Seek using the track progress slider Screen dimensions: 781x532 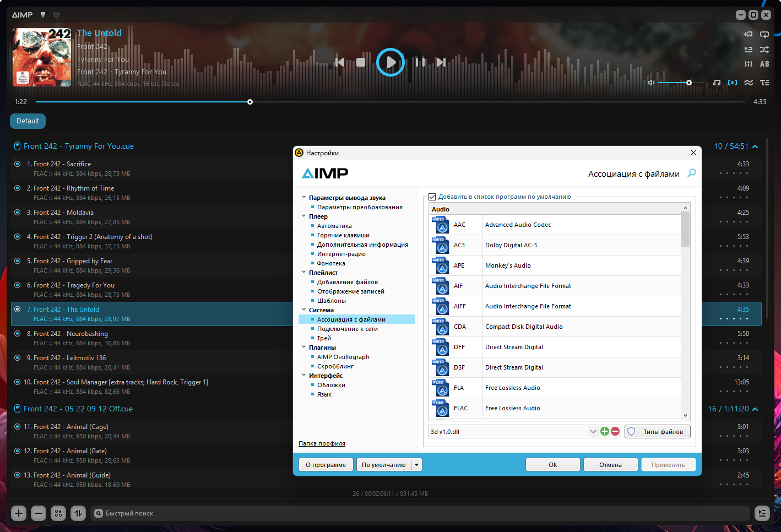pos(390,102)
